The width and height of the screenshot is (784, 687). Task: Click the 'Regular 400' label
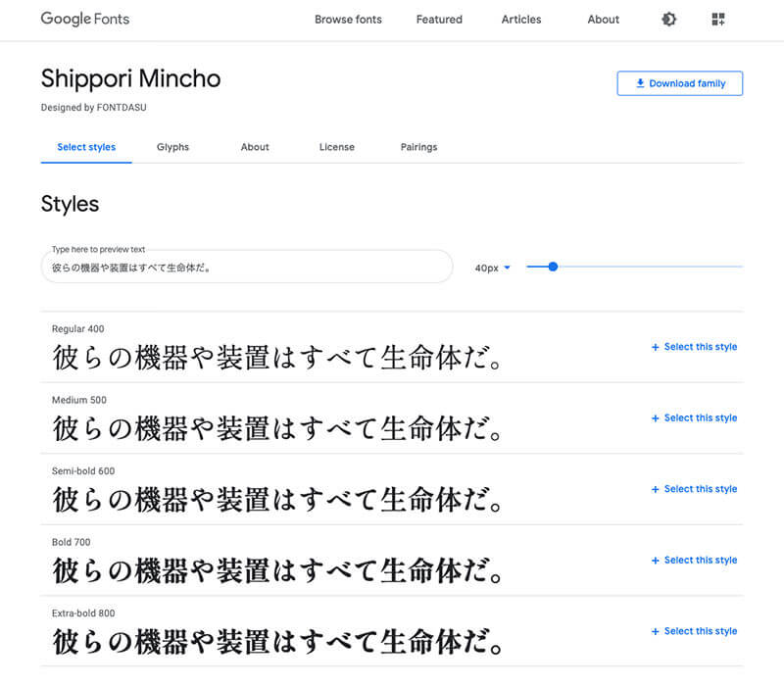[78, 329]
